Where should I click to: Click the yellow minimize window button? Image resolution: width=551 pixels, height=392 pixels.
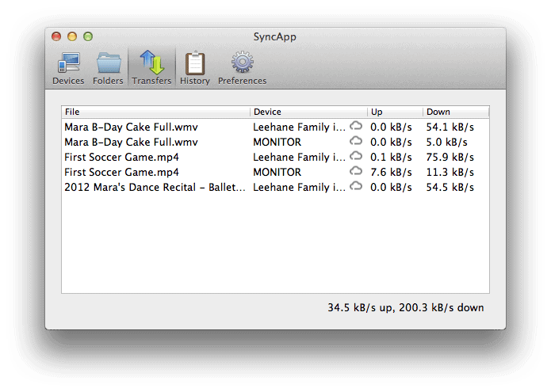(x=72, y=36)
